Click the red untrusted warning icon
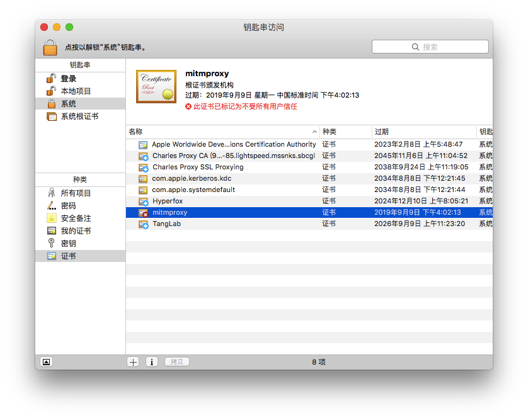 pyautogui.click(x=188, y=106)
